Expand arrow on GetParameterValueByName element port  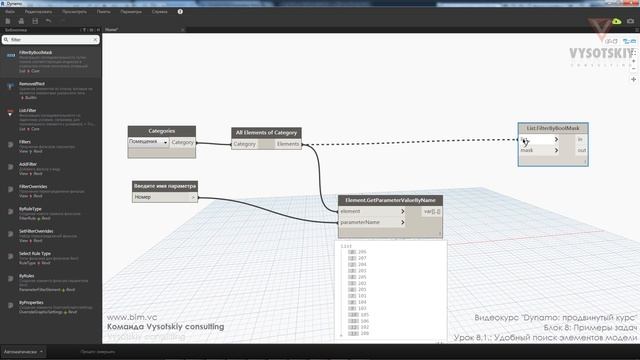click(x=402, y=211)
